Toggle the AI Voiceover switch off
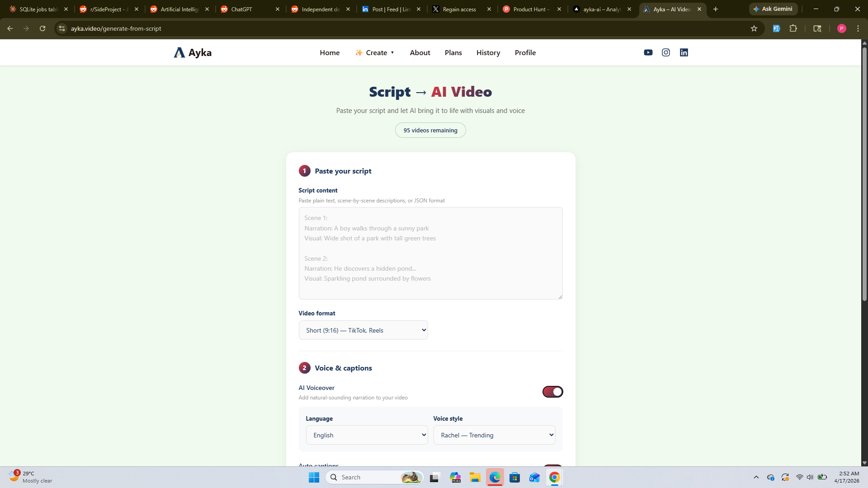868x488 pixels. (552, 392)
